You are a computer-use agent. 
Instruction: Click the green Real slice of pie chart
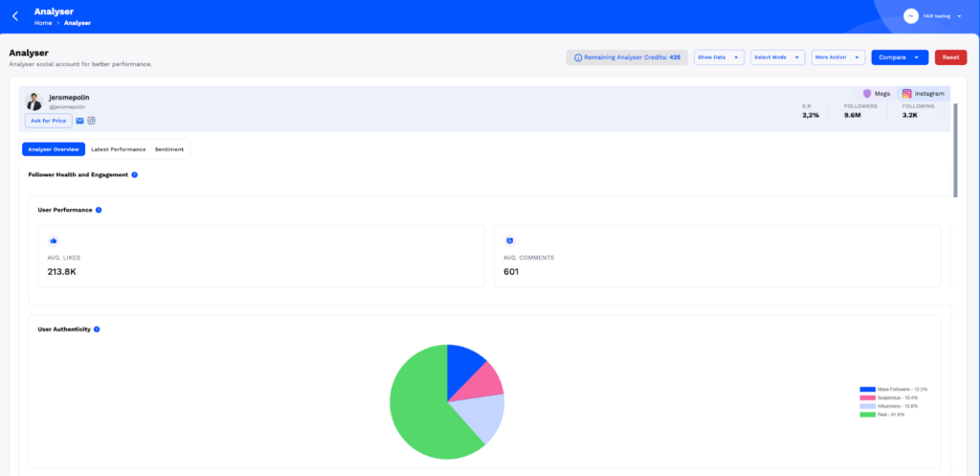coord(421,402)
